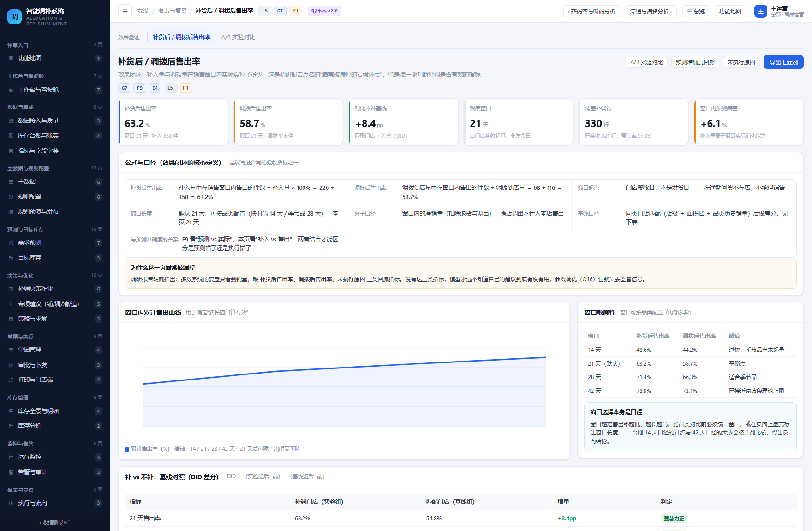Click A/B 实验对比 header button
812x531 pixels.
coord(646,62)
